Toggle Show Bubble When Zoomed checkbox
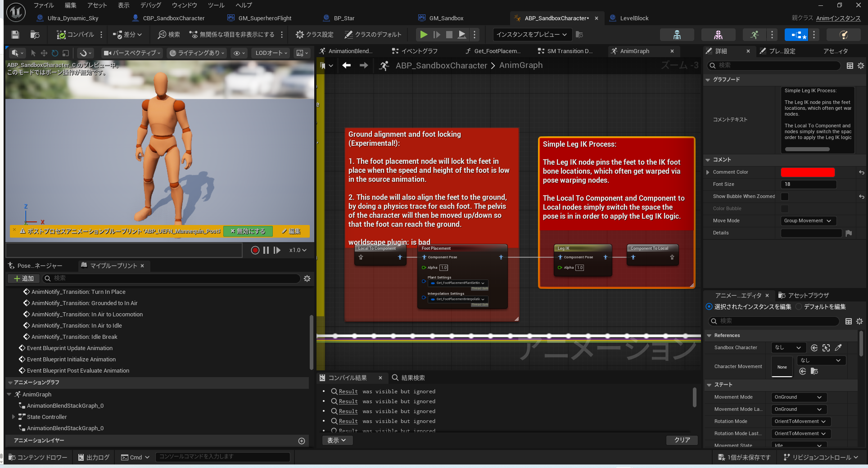Screen dimensions: 868x468 785,197
